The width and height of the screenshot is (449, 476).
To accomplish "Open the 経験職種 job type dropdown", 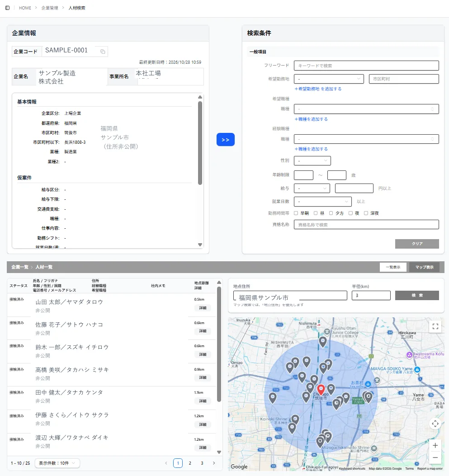I will tap(366, 139).
